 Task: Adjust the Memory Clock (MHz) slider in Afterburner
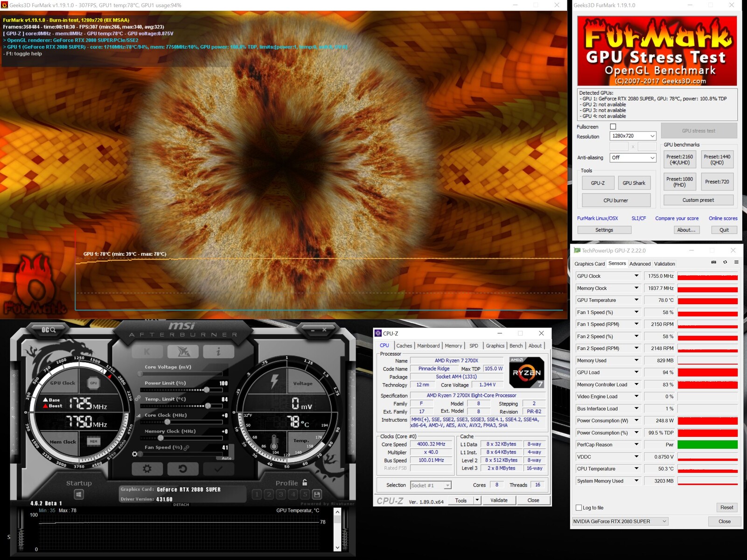(x=181, y=438)
